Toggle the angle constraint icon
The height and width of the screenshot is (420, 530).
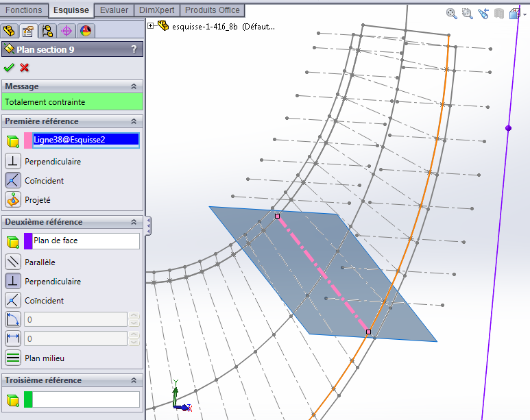pos(13,319)
